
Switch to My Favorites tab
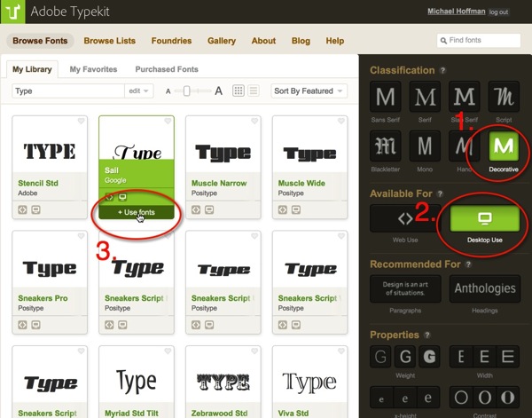(93, 69)
